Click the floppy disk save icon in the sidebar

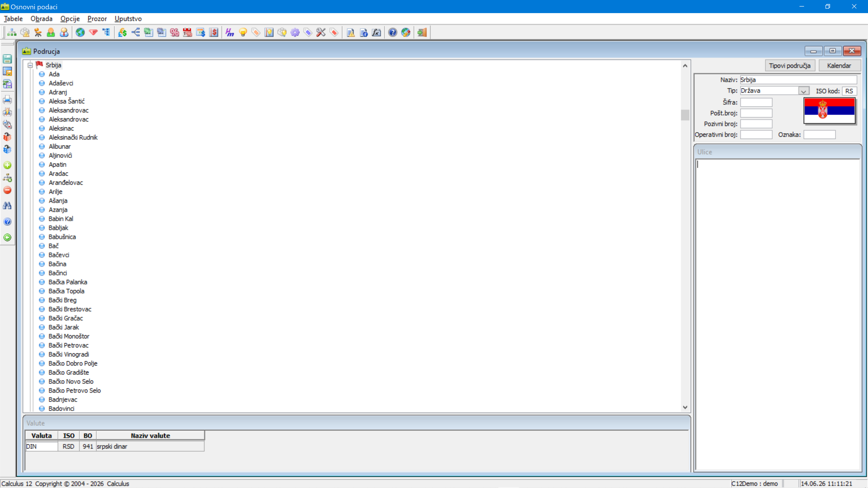[x=7, y=59]
